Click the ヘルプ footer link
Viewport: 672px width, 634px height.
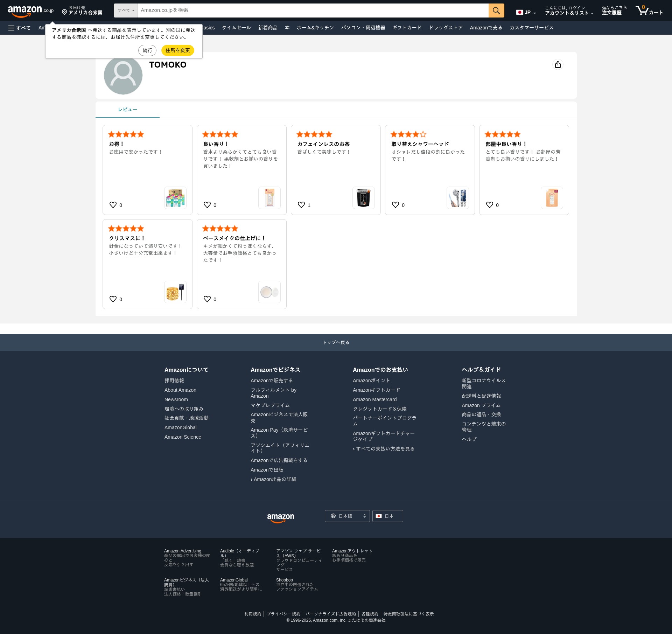[469, 439]
